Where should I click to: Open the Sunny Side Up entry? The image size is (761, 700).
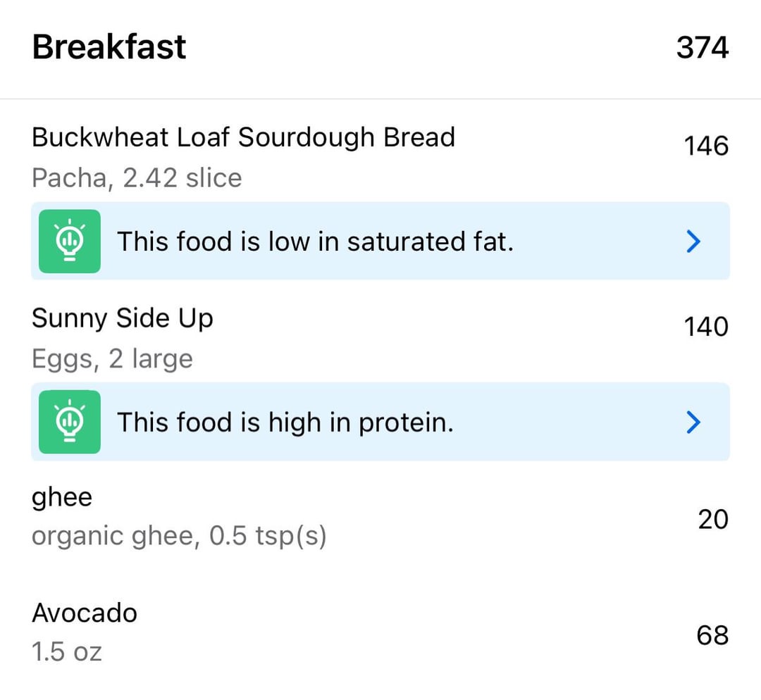380,337
